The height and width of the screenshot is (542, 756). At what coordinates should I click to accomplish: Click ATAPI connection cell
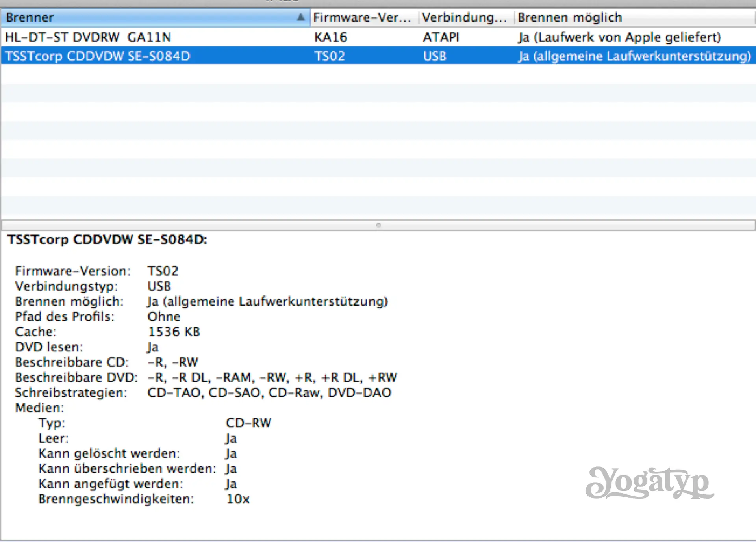(441, 37)
